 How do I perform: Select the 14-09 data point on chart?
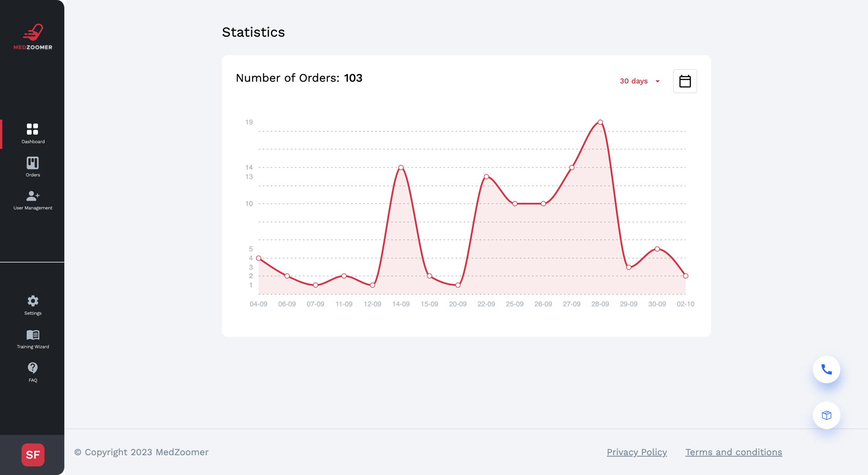click(x=401, y=167)
